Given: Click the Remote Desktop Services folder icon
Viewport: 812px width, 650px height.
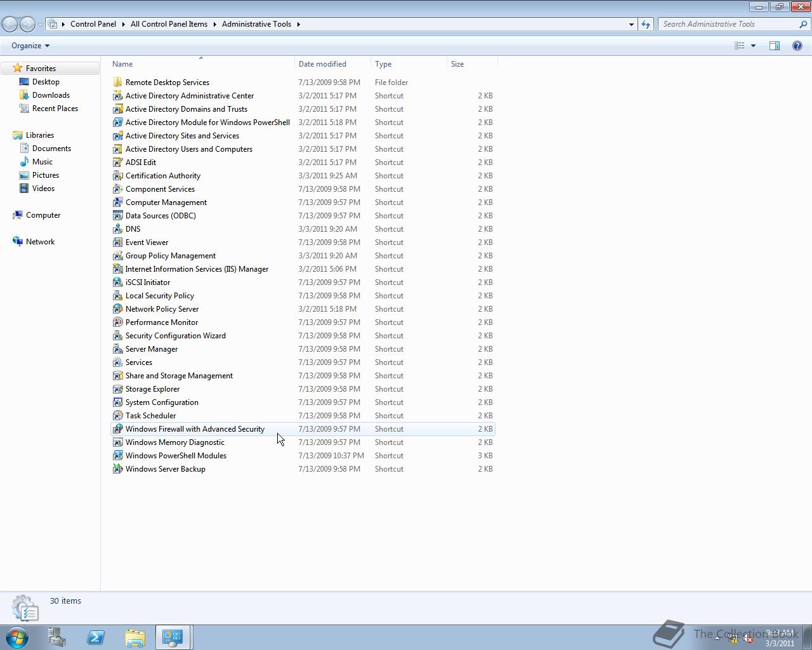Looking at the screenshot, I should click(x=117, y=83).
